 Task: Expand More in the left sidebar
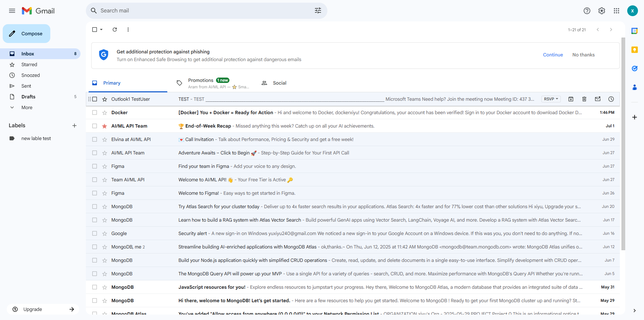(x=27, y=107)
